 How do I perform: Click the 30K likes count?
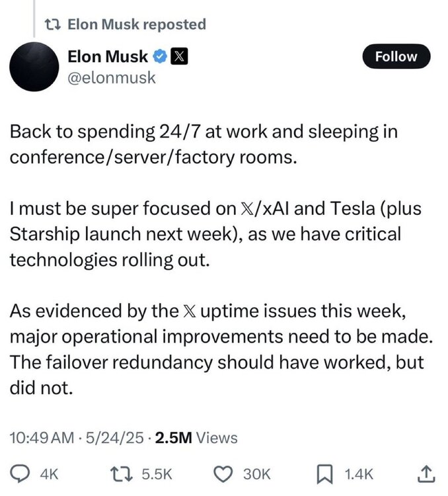point(257,474)
